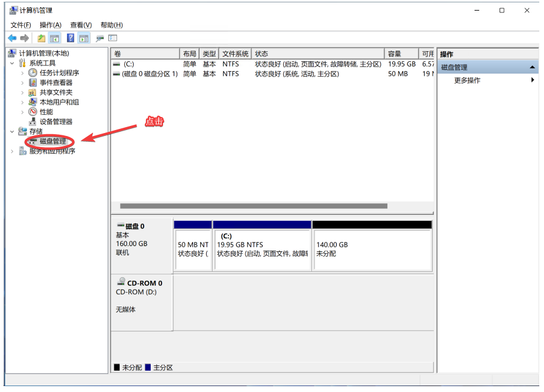Open the 操作(A) menu
Screen dimensions: 544x392
(51, 25)
